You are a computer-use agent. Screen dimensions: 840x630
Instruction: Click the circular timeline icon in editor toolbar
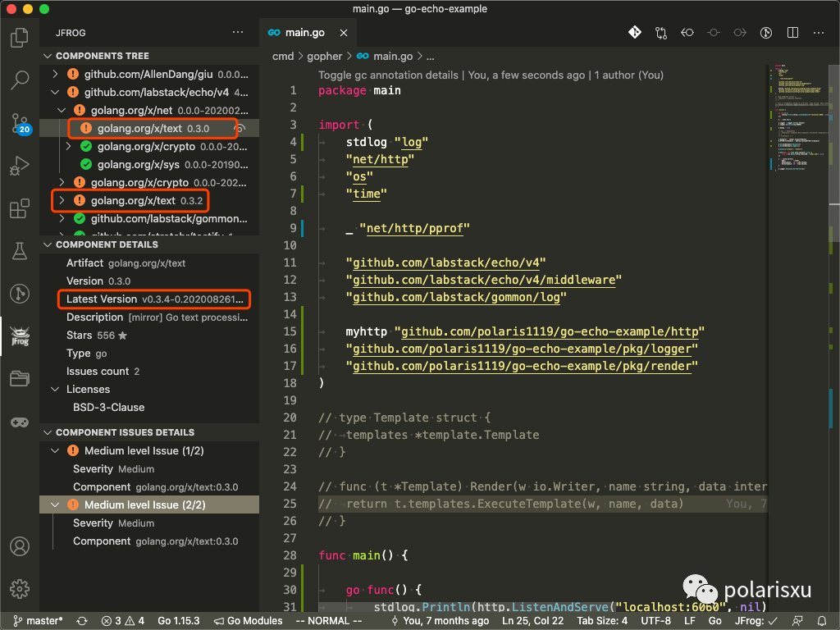[766, 33]
